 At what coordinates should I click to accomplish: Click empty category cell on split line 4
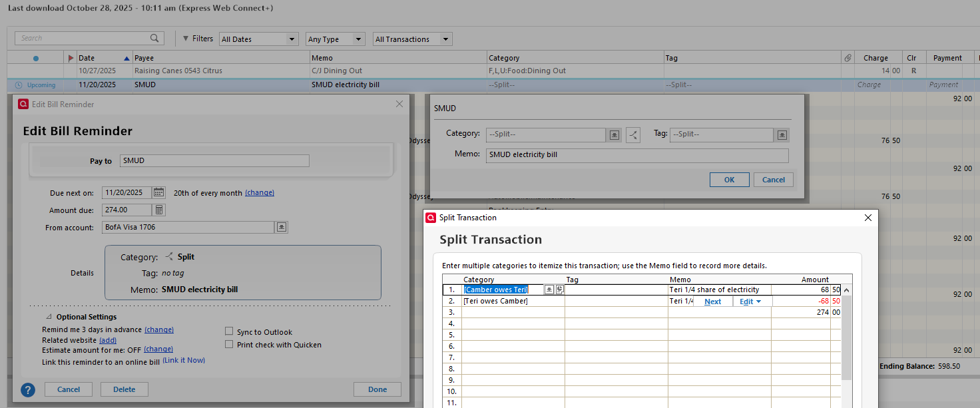tap(513, 323)
